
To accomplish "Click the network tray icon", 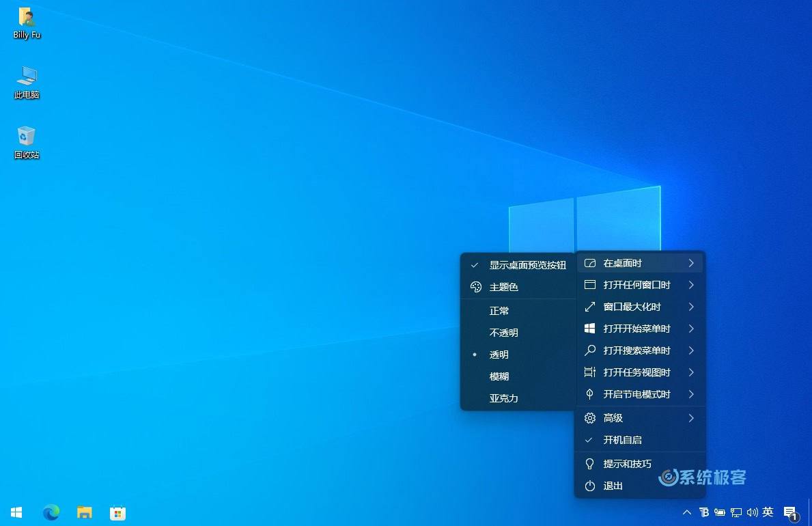I will tap(736, 512).
